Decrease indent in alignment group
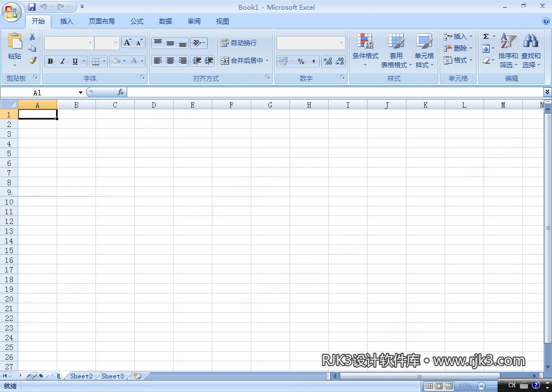The width and height of the screenshot is (552, 392). [x=197, y=60]
